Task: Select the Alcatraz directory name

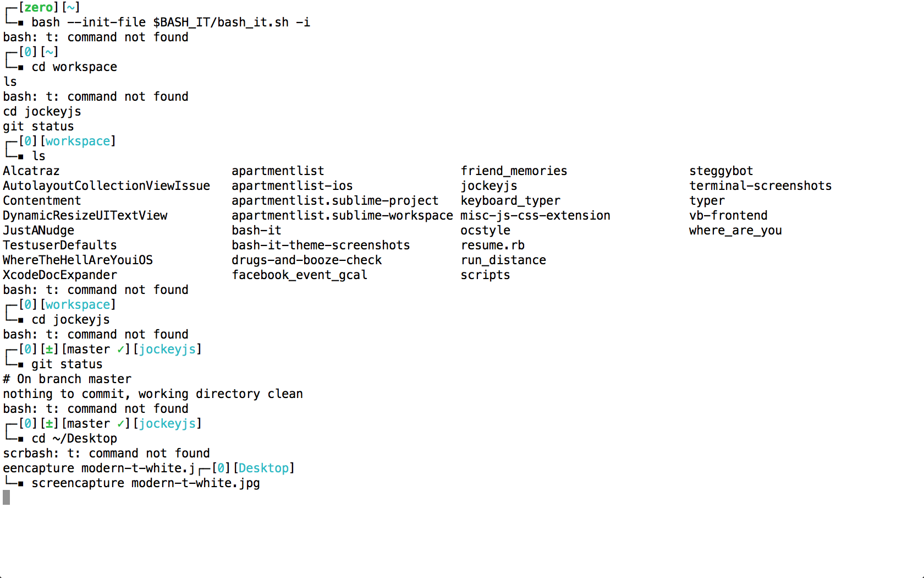Action: (31, 171)
